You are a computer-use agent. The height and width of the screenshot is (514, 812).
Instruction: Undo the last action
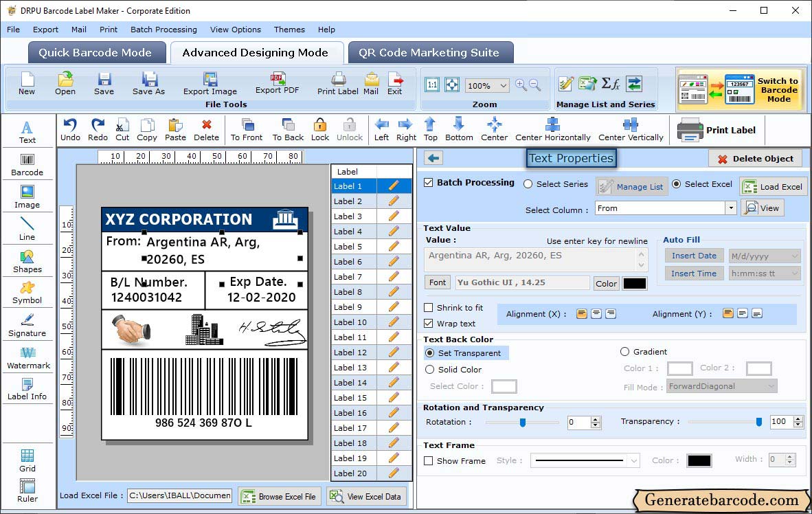(x=71, y=130)
